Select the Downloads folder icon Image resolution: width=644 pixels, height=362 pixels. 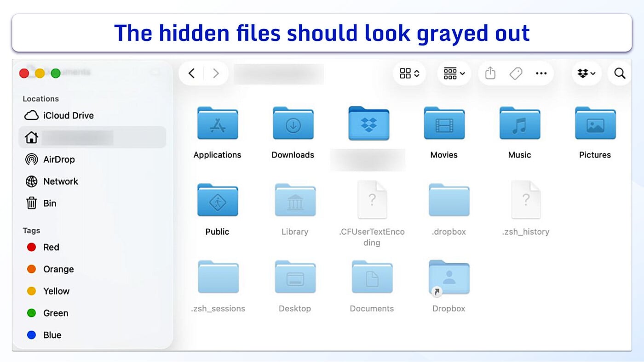click(293, 123)
